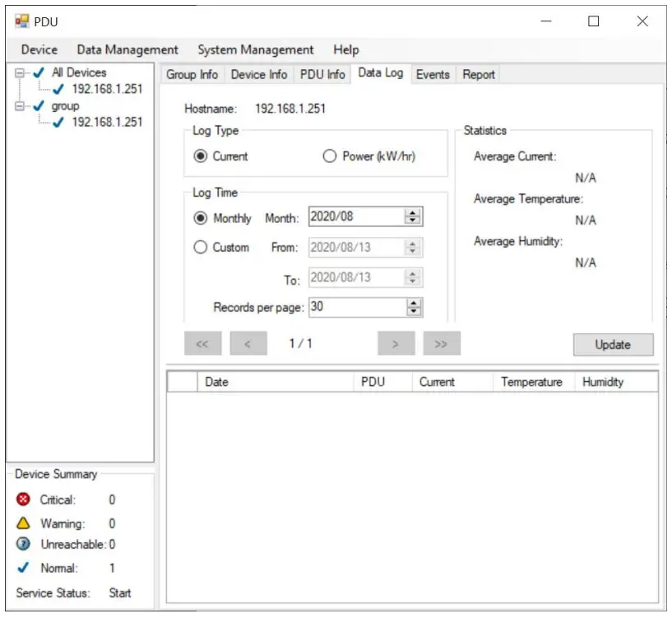672x618 pixels.
Task: Click the Month field spinner arrows
Action: [x=413, y=217]
